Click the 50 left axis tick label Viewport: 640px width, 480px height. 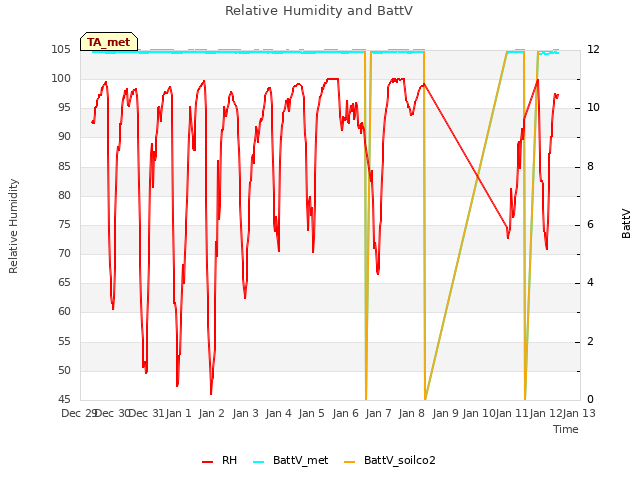coord(64,371)
